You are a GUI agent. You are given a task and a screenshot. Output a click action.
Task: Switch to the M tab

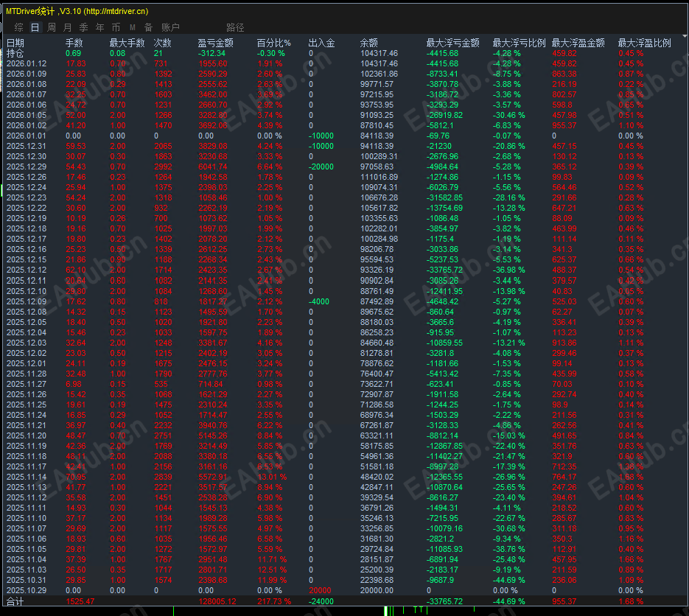(x=132, y=28)
